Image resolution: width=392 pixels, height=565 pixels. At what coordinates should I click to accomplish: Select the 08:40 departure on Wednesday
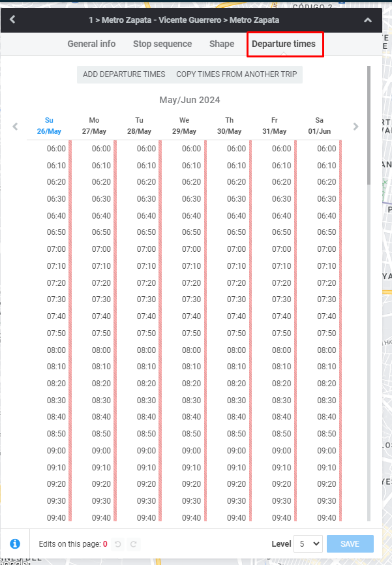[x=191, y=417]
